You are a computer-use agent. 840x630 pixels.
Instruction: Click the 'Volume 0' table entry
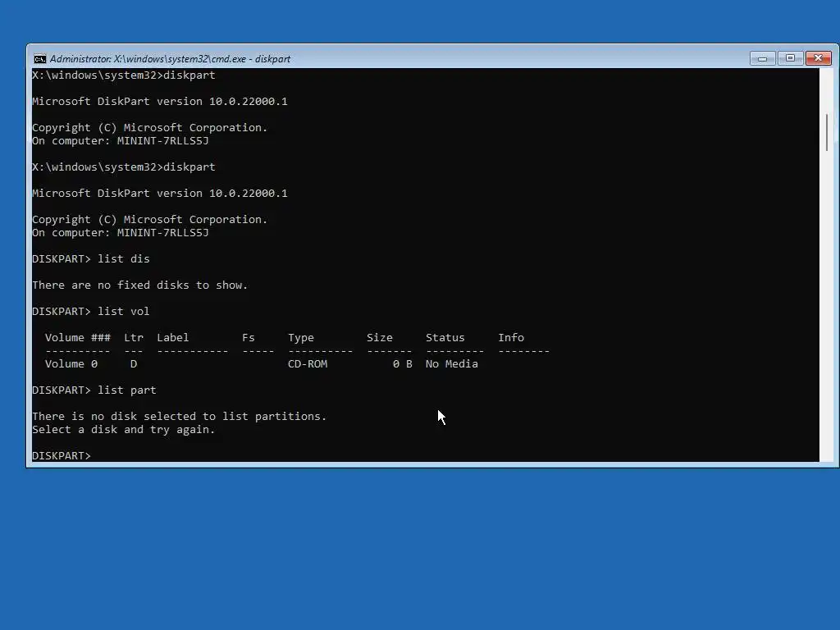coord(71,363)
